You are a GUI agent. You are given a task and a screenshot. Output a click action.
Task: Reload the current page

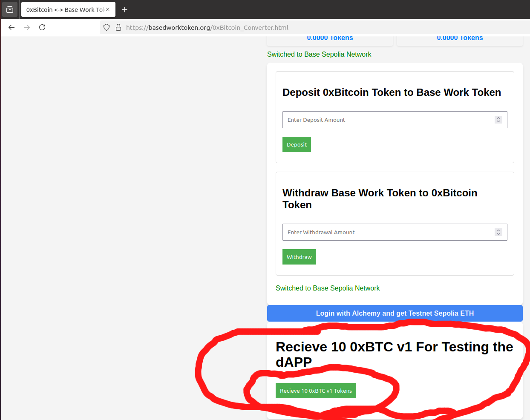coord(42,27)
